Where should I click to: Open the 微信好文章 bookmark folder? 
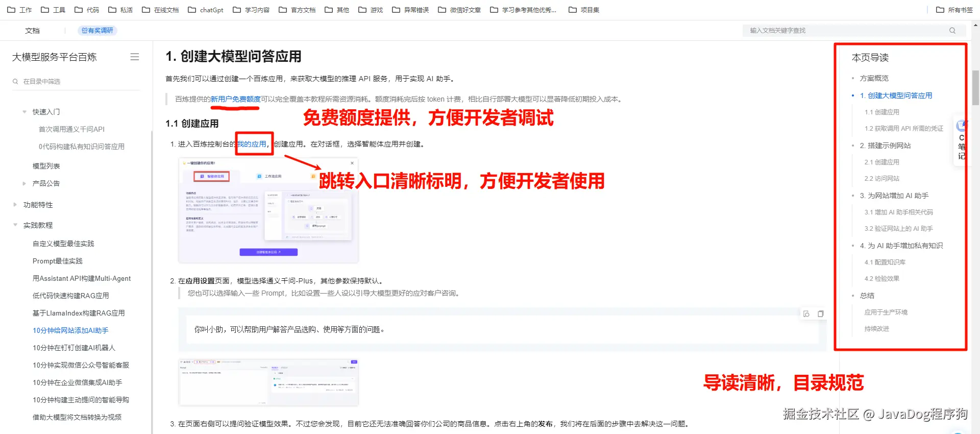(459, 10)
